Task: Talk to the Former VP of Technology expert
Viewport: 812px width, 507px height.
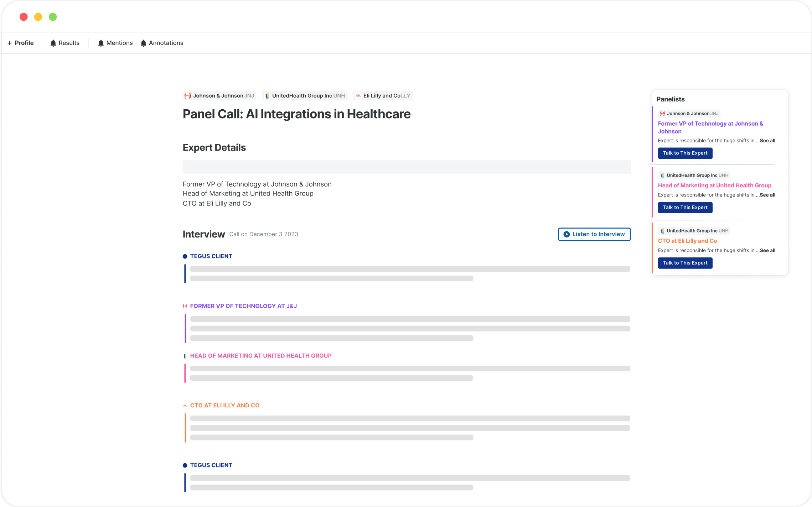Action: tap(685, 153)
